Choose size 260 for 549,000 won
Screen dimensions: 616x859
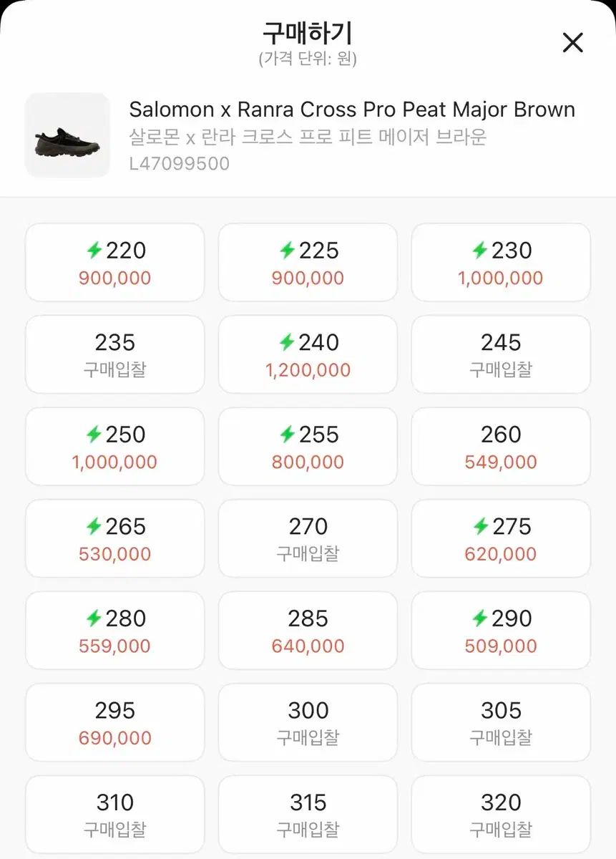501,446
